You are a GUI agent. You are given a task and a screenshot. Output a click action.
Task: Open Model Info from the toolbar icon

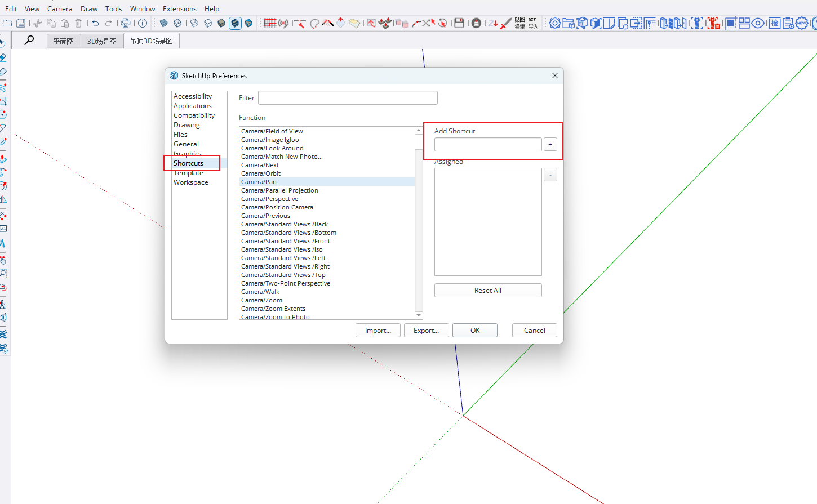click(x=143, y=23)
